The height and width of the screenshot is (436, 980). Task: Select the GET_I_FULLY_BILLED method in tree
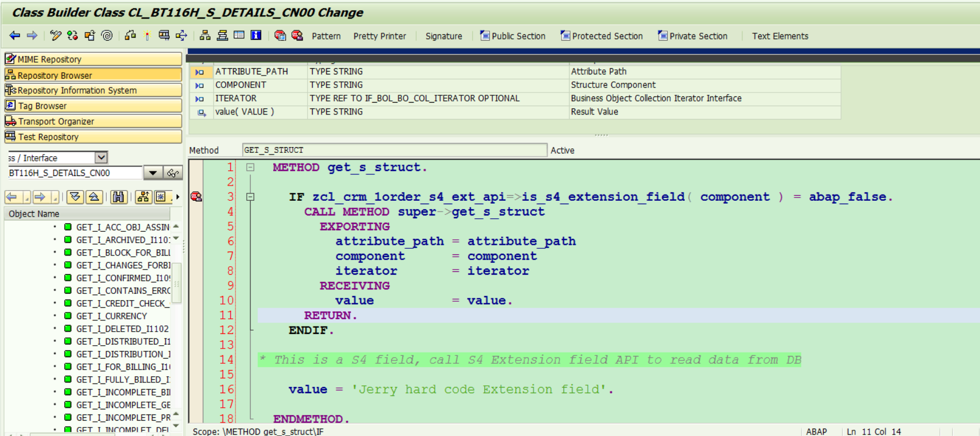[123, 379]
